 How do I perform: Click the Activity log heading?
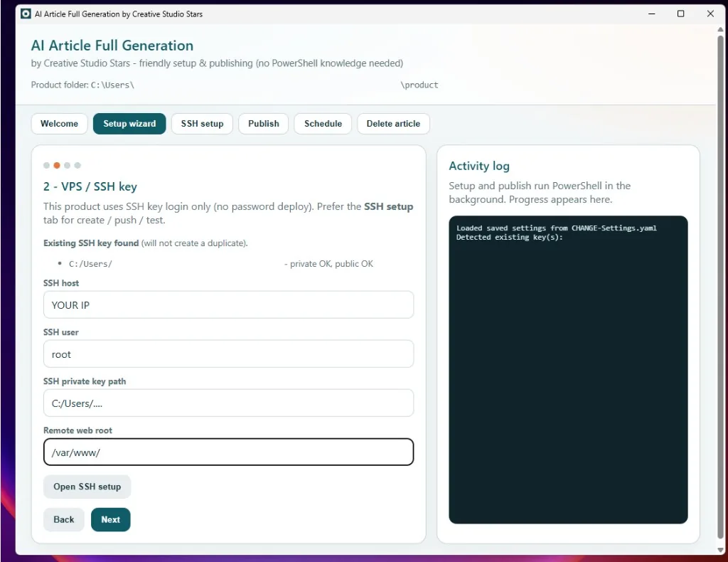(x=479, y=166)
